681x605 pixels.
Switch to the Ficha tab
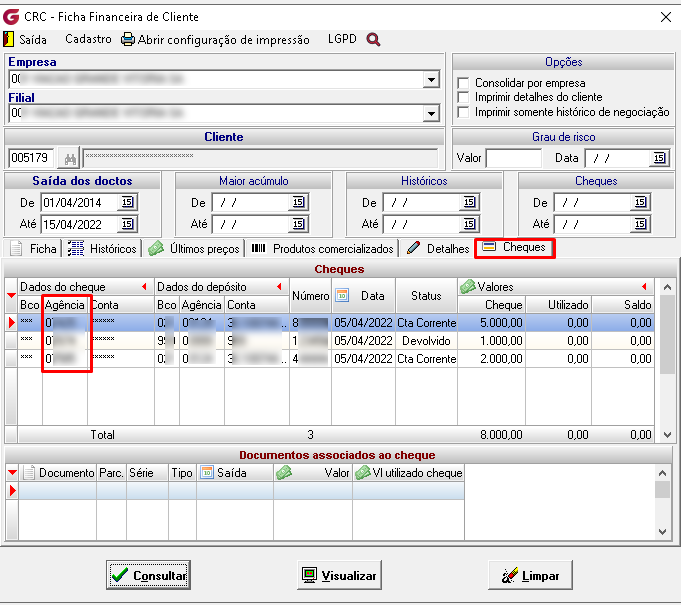pos(34,249)
